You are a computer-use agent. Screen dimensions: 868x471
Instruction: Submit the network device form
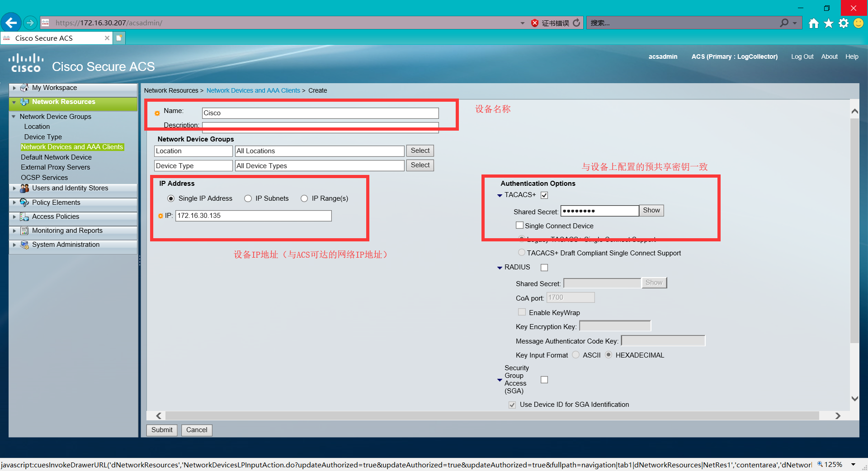tap(162, 430)
